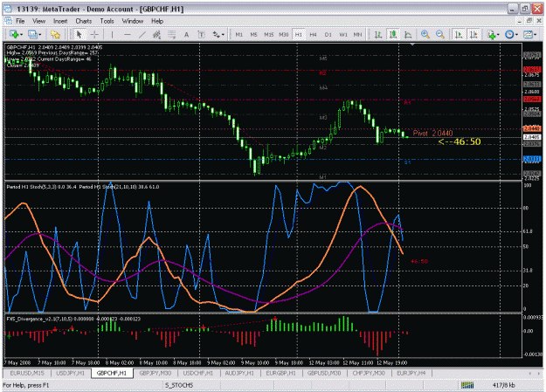Open the Insert menu

60,21
